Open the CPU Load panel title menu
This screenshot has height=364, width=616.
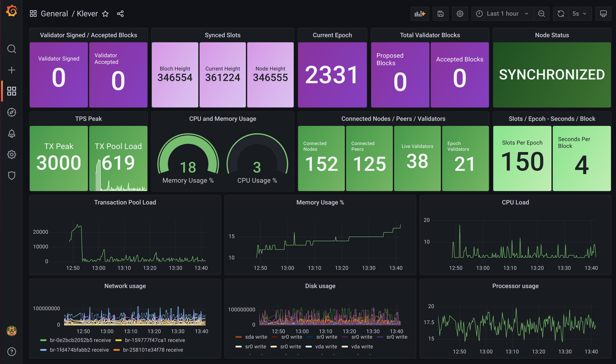click(x=515, y=203)
